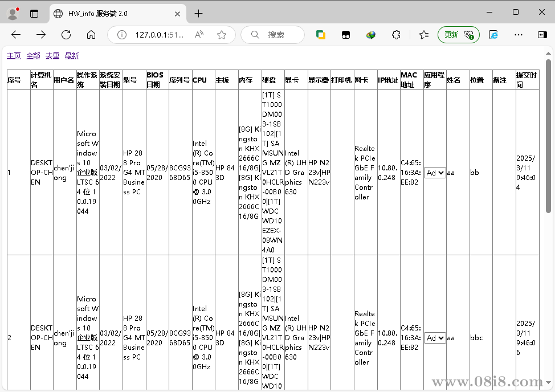This screenshot has height=392, width=555.
Task: Open tab actions menu icon
Action: click(34, 13)
